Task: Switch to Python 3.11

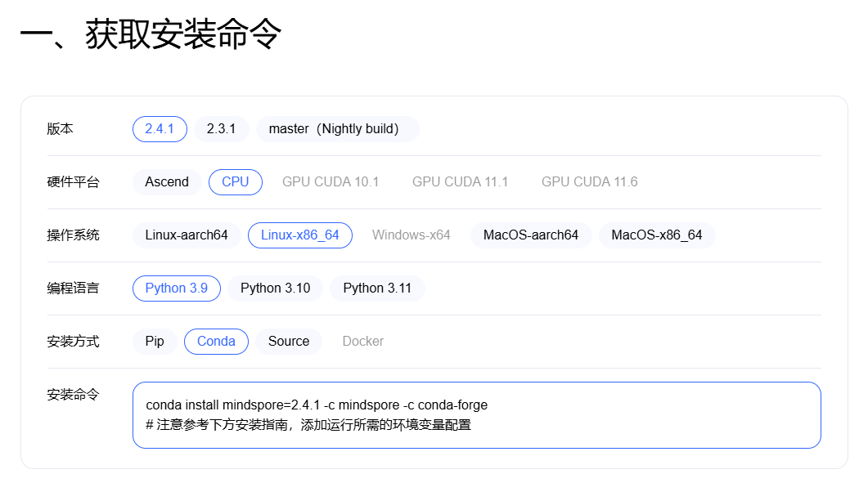Action: (377, 288)
